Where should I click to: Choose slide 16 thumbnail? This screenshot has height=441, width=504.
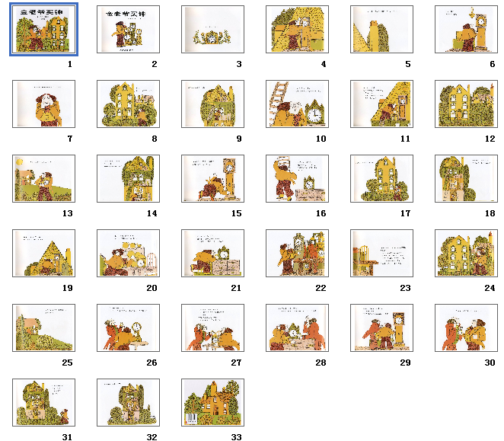click(x=298, y=178)
